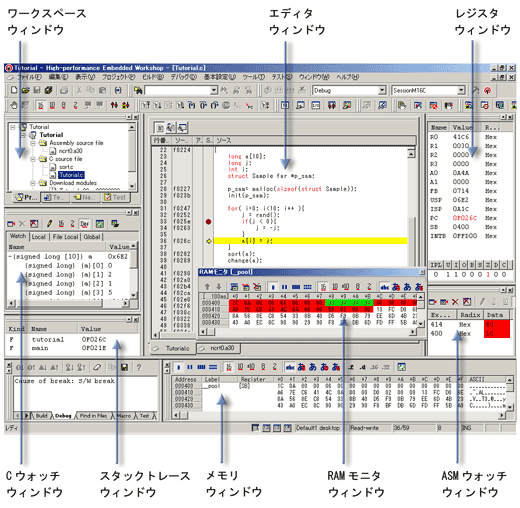This screenshot has width=520, height=508.
Task: Click the save icon in output window toolbar
Action: pos(124,367)
